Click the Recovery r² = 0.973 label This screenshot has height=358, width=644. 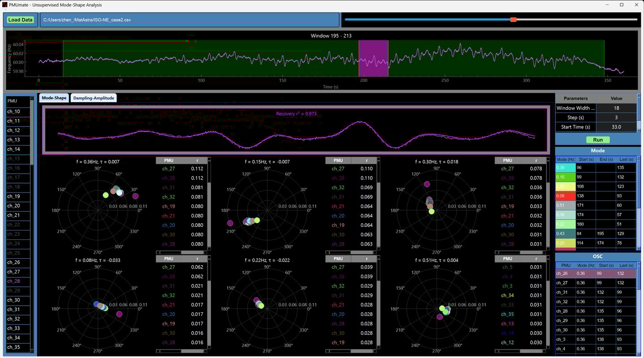point(296,114)
